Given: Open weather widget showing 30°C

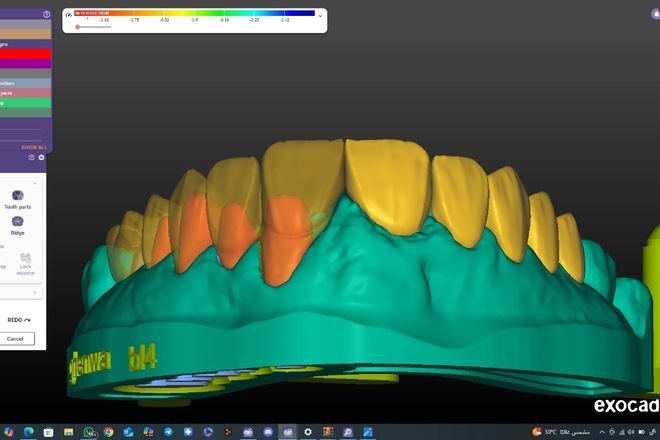Looking at the screenshot, I should 561,432.
